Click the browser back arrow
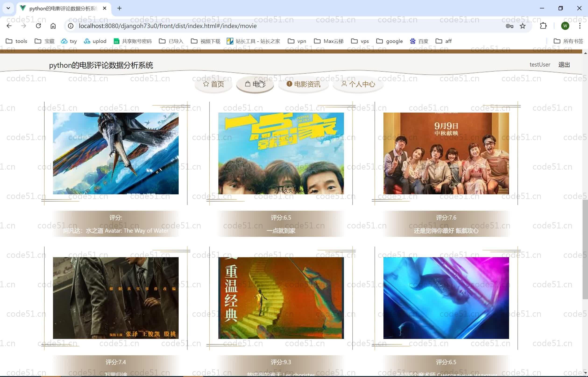This screenshot has width=588, height=377. pos(9,26)
